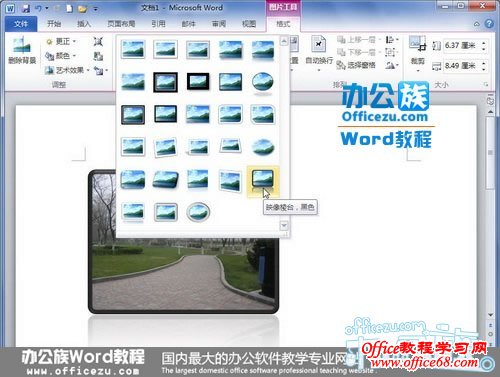Click the Group objects icon
This screenshot has width=500, height=377.
tap(392, 52)
